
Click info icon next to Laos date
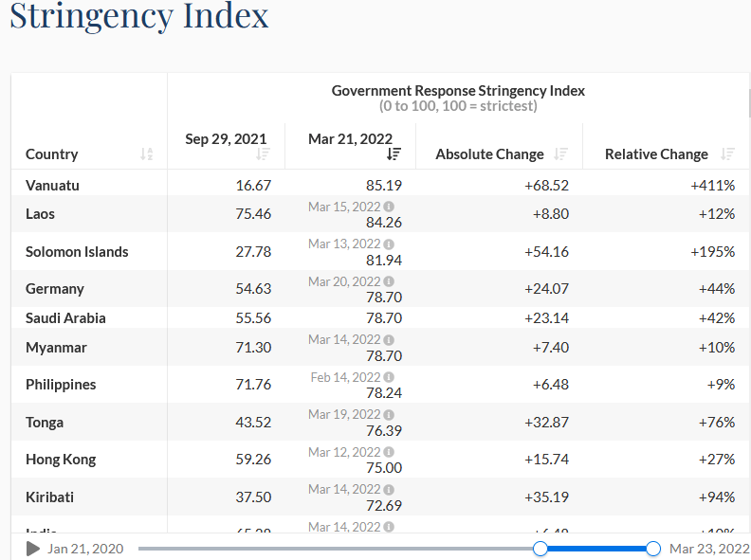pos(389,207)
